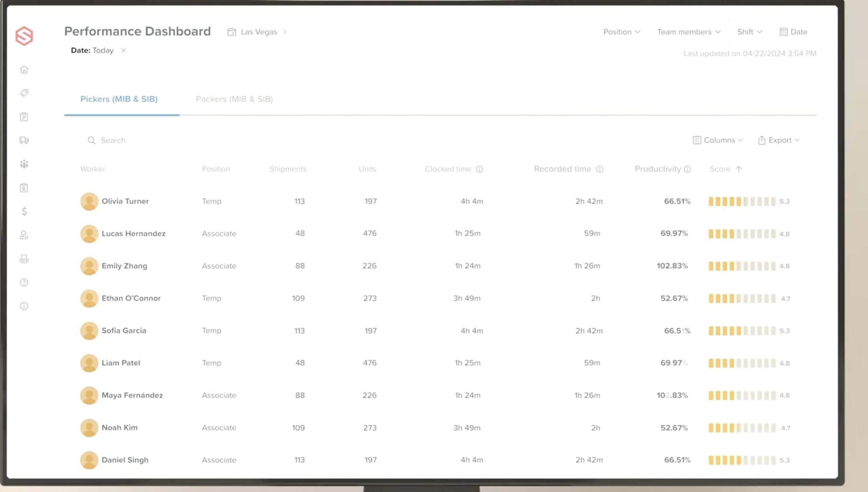Switch to Packers (MIB & SIB) tab
This screenshot has width=868, height=492.
click(234, 99)
